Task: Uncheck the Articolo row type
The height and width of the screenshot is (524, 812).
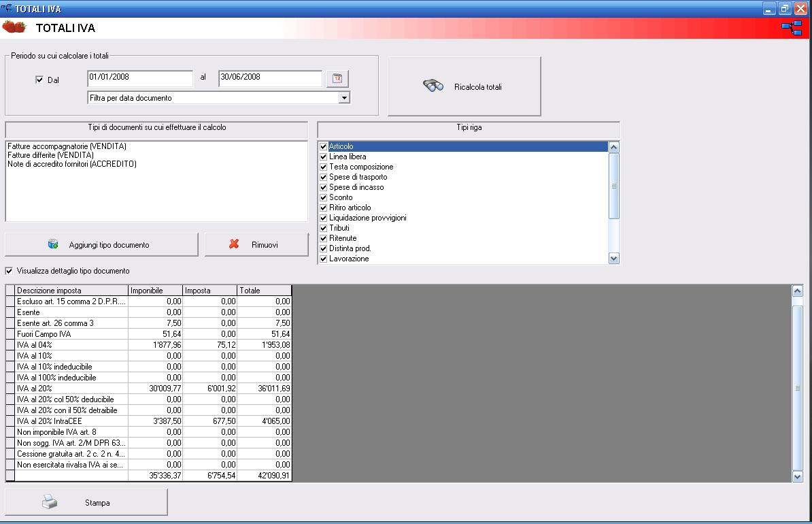Action: click(323, 147)
